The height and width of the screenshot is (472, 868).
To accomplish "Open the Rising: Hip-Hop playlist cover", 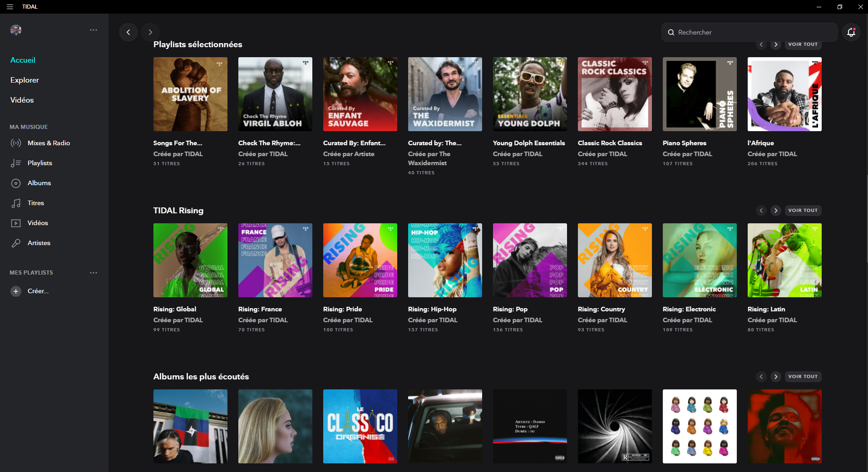I will pos(445,261).
